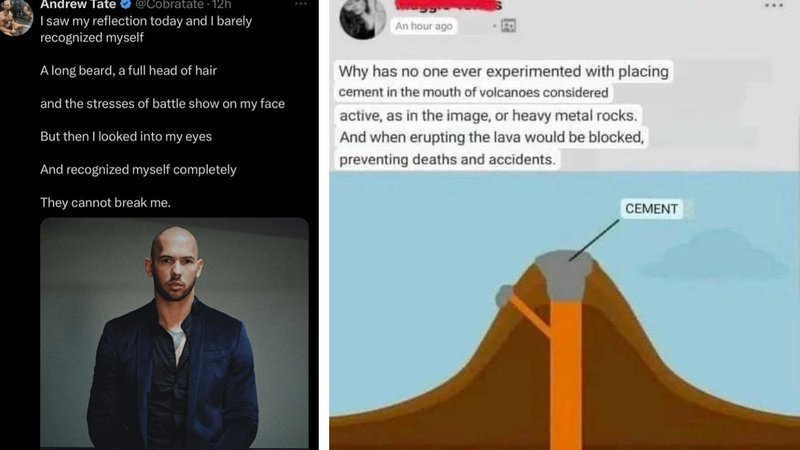Click the @Cobratate handle

[170, 4]
